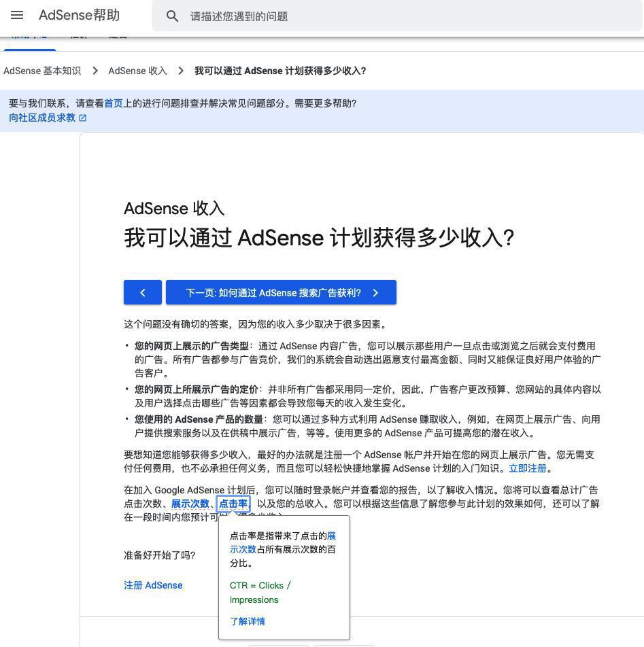The height and width of the screenshot is (647, 644).
Task: Open 向社区成员求教 community link
Action: coord(42,118)
